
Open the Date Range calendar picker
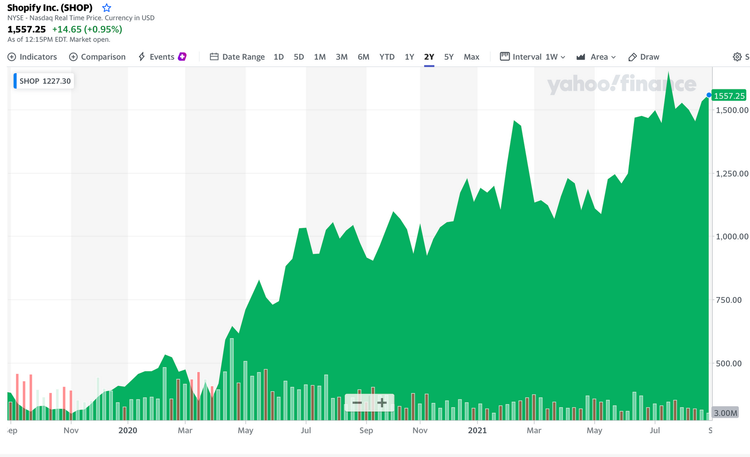pyautogui.click(x=237, y=57)
